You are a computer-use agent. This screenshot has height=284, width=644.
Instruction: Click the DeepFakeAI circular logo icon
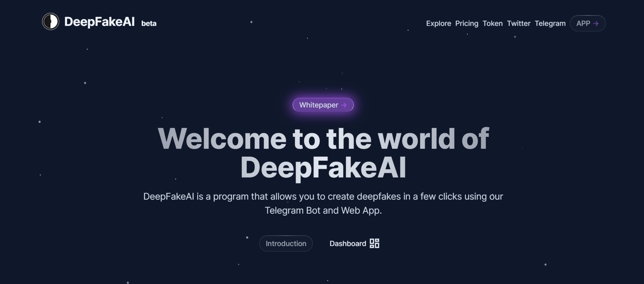[50, 22]
